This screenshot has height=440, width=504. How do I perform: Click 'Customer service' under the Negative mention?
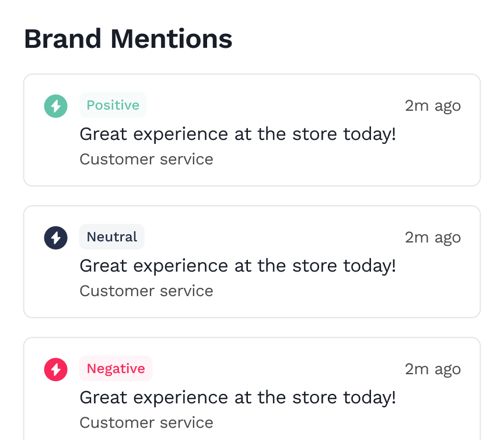tap(146, 423)
